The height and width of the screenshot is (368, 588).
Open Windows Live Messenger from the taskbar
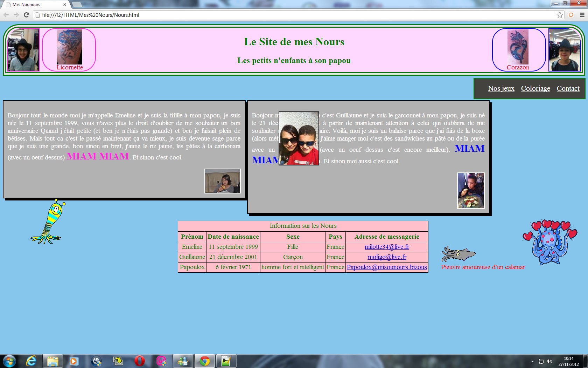(183, 361)
